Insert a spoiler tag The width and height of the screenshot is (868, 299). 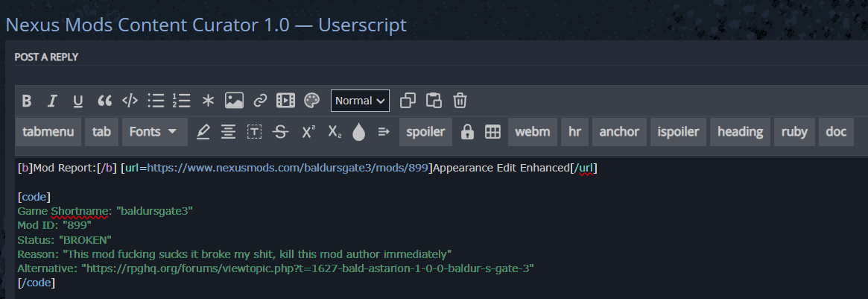[x=425, y=132]
